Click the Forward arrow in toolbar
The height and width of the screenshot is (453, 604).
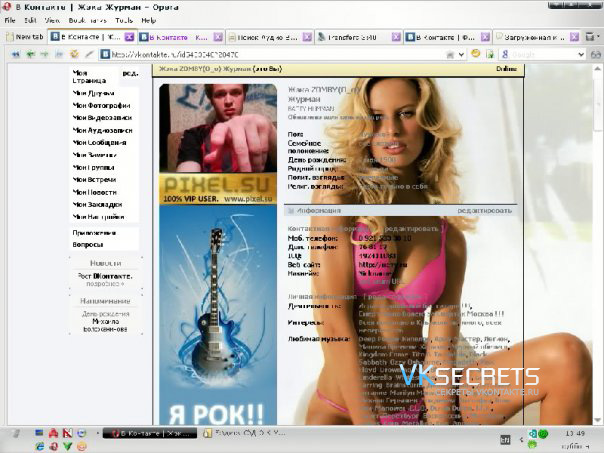(45, 54)
